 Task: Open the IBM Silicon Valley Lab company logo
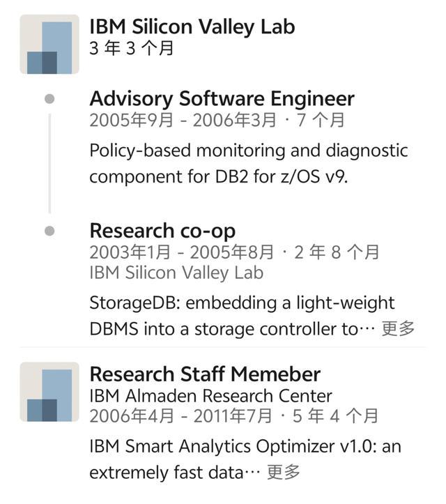pos(49,45)
